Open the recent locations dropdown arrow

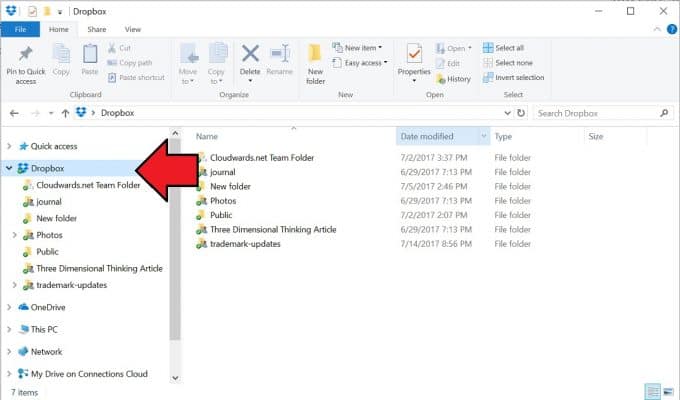[51, 113]
